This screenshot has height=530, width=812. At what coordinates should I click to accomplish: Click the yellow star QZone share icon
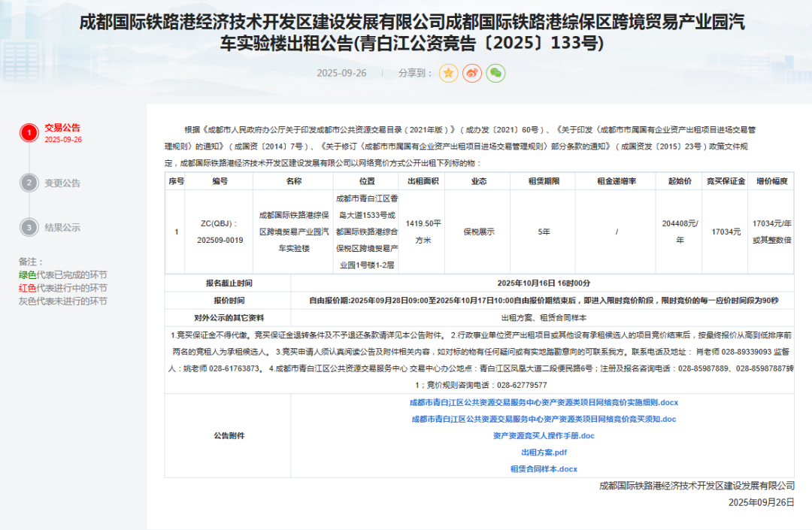(x=449, y=73)
